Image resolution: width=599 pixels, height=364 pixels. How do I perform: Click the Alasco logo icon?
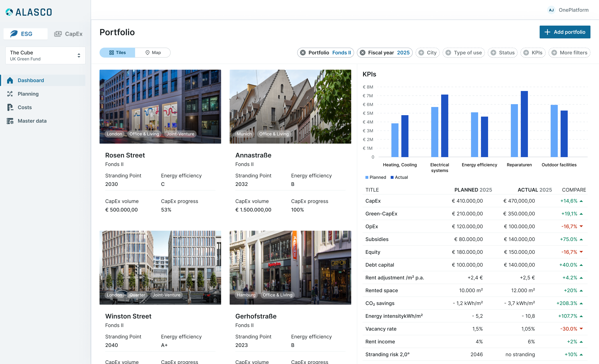pos(9,12)
